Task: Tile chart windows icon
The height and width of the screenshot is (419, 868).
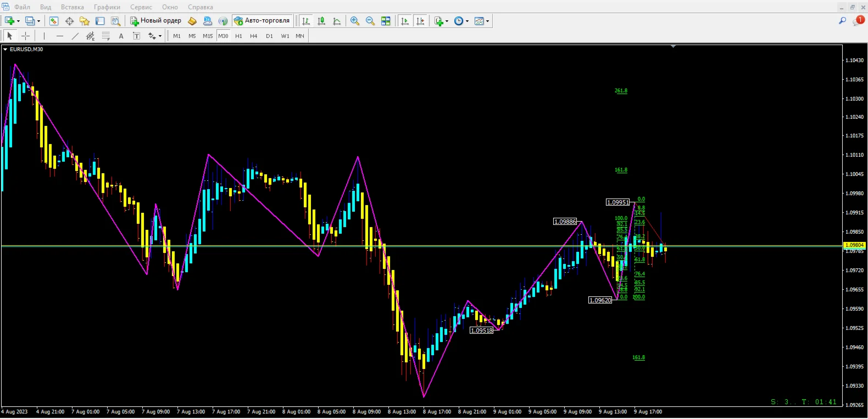Action: click(x=386, y=21)
